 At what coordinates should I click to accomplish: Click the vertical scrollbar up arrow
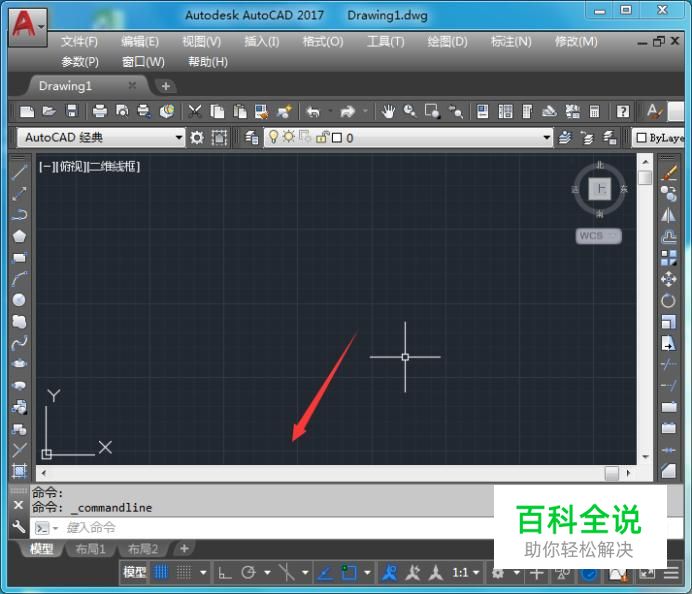pyautogui.click(x=645, y=162)
